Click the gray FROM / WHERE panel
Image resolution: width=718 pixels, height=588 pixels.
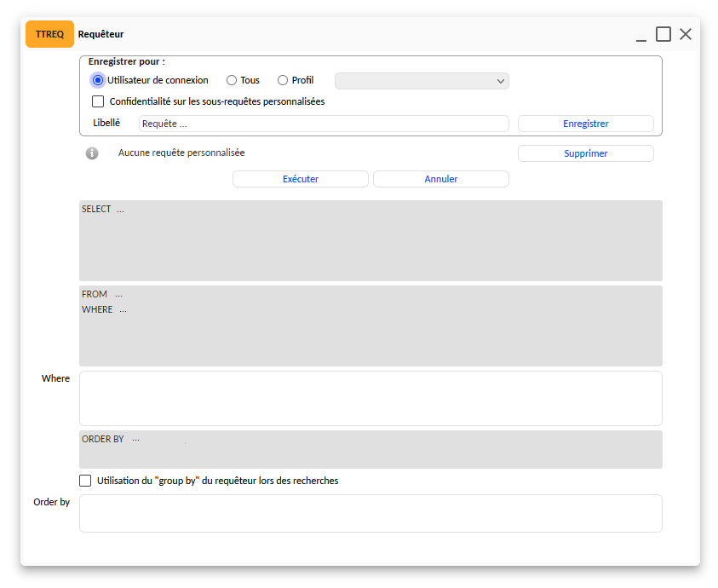point(370,326)
